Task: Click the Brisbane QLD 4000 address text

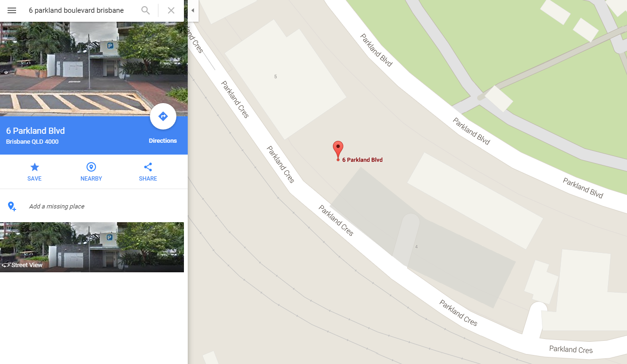Action: point(32,142)
